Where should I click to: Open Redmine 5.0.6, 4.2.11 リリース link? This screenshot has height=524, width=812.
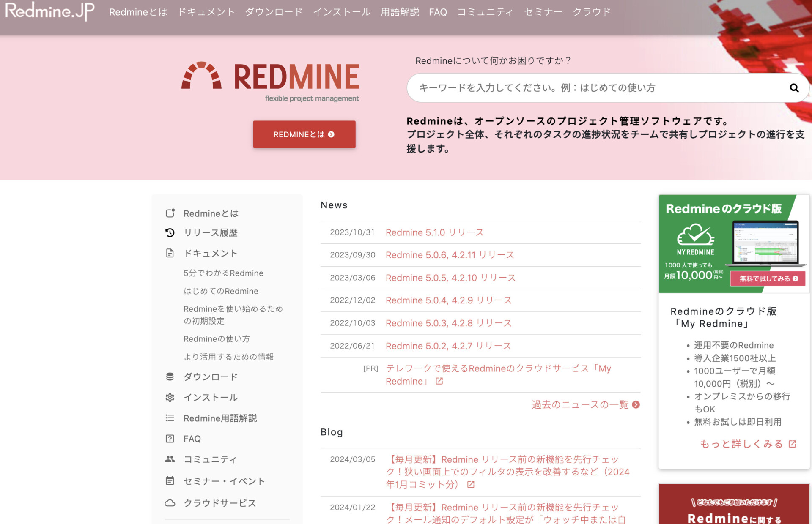[450, 255]
